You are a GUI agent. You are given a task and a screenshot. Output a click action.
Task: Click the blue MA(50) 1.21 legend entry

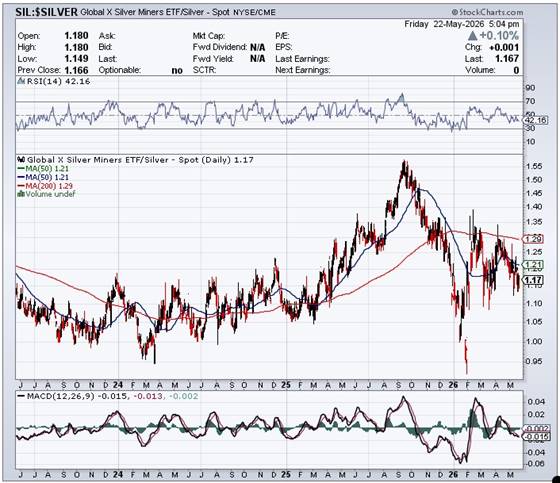[43, 177]
